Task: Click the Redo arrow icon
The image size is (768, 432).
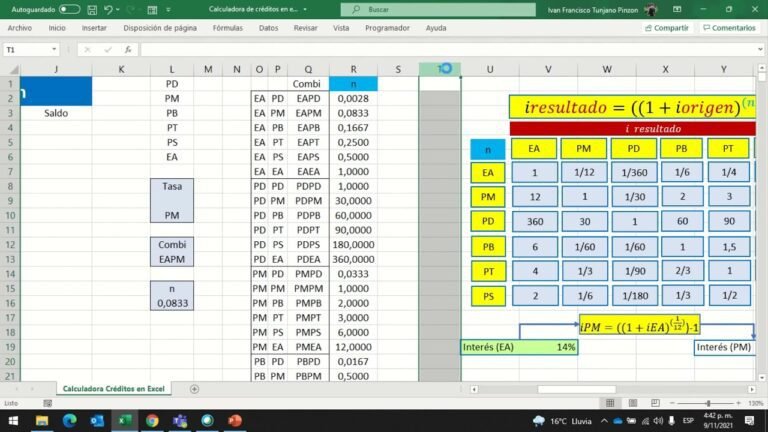Action: [130, 9]
